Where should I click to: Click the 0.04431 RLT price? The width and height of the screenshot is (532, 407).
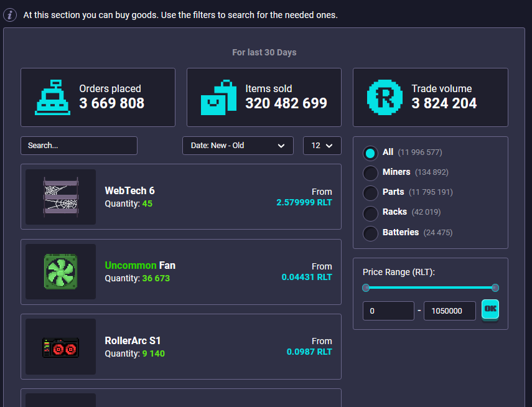(x=307, y=277)
